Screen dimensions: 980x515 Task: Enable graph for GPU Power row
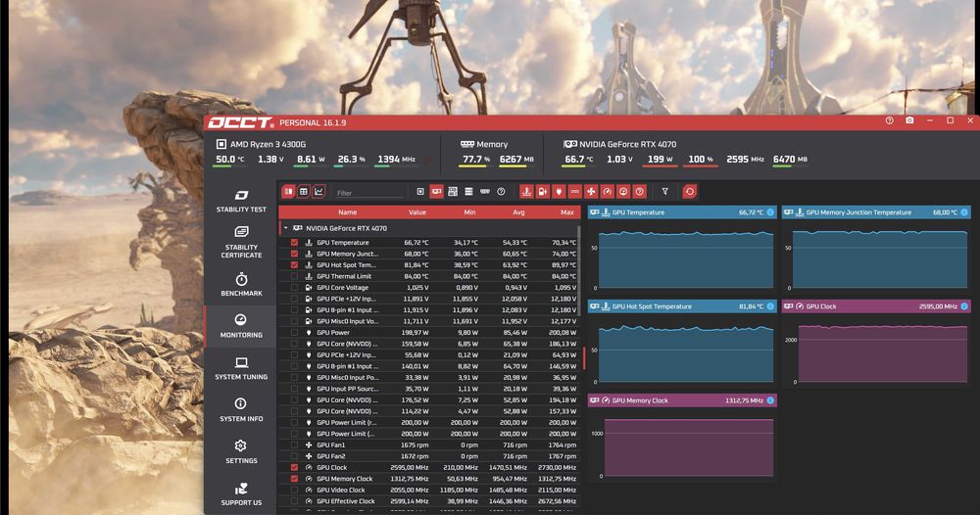click(x=294, y=333)
